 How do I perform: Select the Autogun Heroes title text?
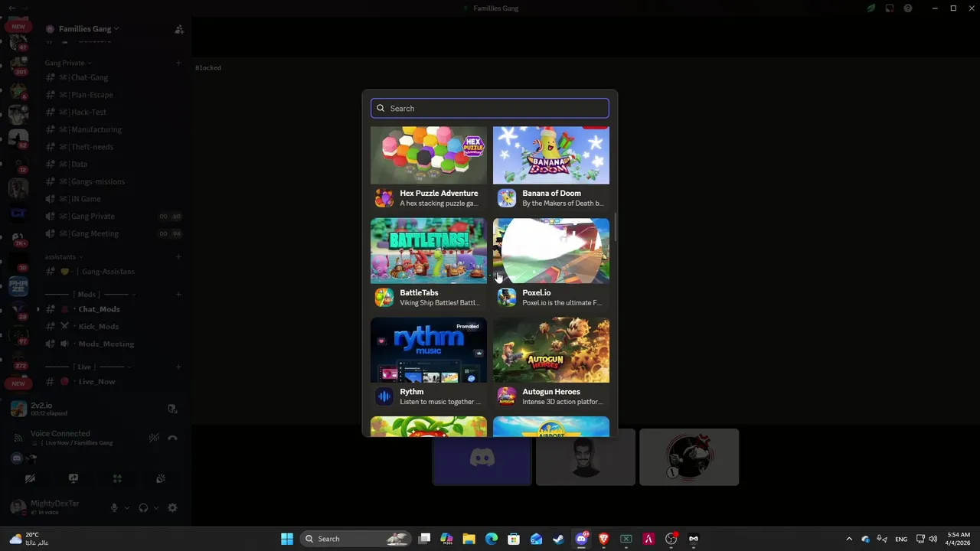tap(551, 391)
